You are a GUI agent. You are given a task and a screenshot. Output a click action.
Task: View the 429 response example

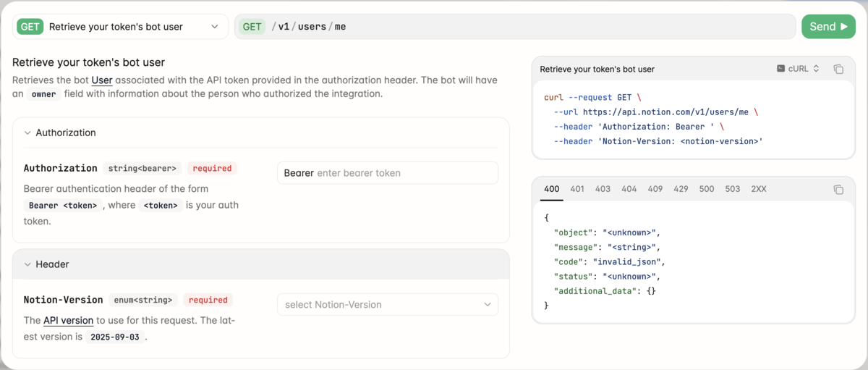coord(681,189)
